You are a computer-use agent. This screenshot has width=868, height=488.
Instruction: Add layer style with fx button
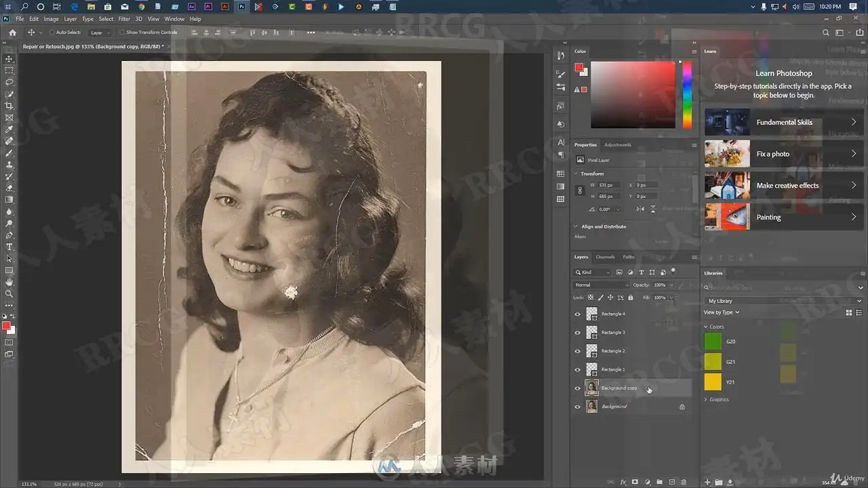coord(623,482)
